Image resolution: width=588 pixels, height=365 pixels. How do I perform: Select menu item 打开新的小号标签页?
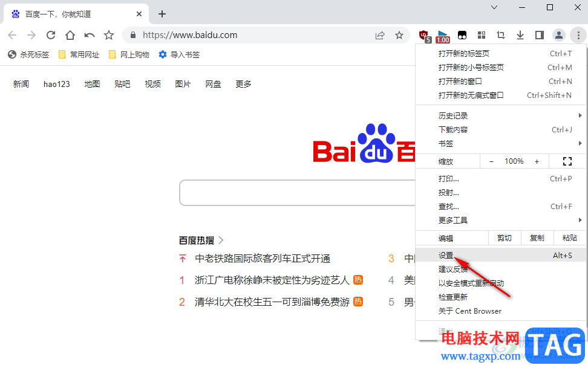[501, 68]
